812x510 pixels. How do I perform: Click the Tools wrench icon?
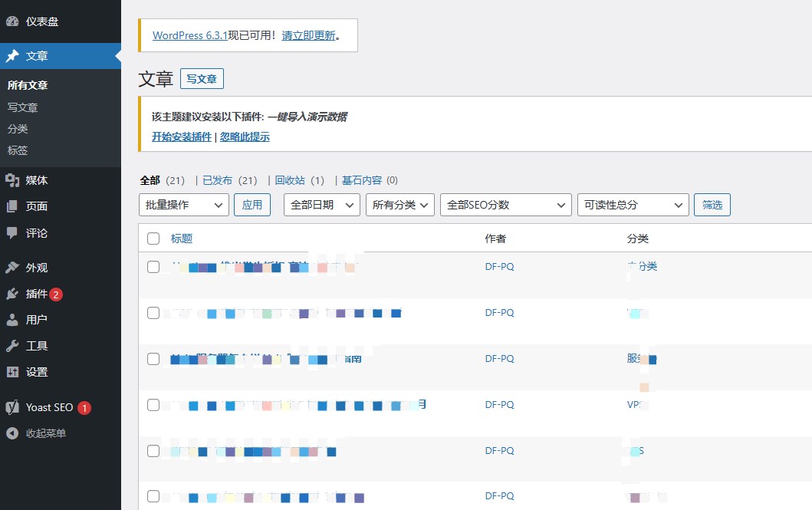tap(12, 346)
